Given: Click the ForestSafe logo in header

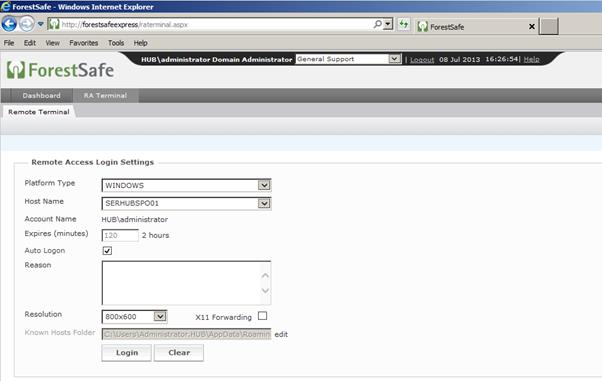Looking at the screenshot, I should coord(60,70).
